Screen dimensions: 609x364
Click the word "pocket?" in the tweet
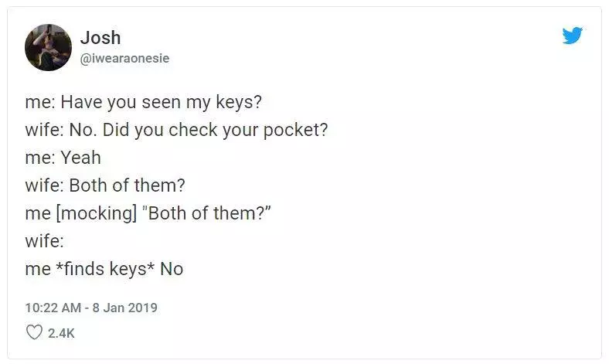[x=295, y=131]
